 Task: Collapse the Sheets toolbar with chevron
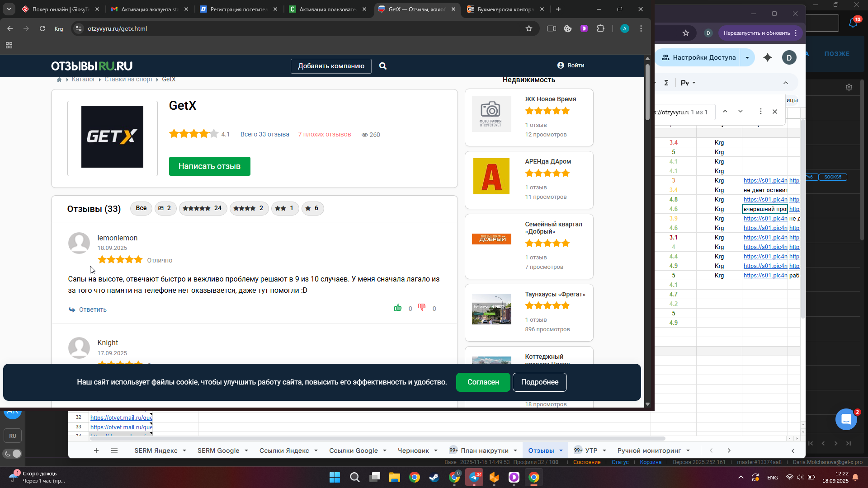(x=786, y=83)
